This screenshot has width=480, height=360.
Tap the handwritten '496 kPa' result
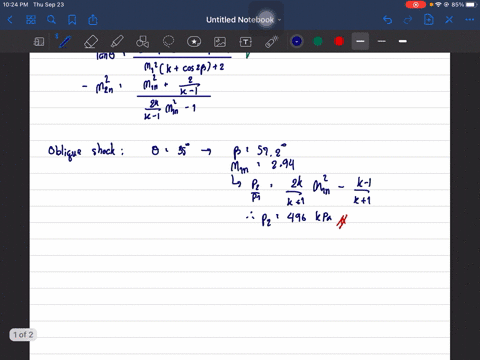point(309,218)
